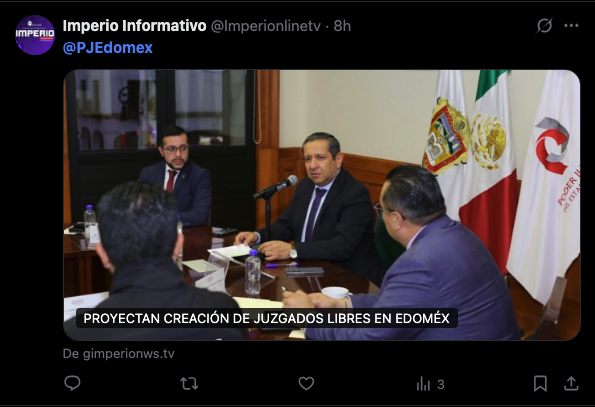Click the Grok explain post icon
Image resolution: width=595 pixels, height=407 pixels.
pos(544,26)
